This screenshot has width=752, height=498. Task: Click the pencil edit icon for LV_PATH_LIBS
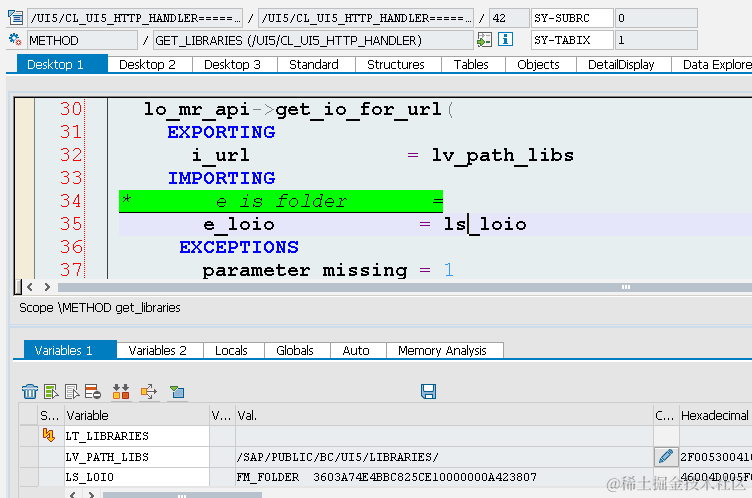666,457
